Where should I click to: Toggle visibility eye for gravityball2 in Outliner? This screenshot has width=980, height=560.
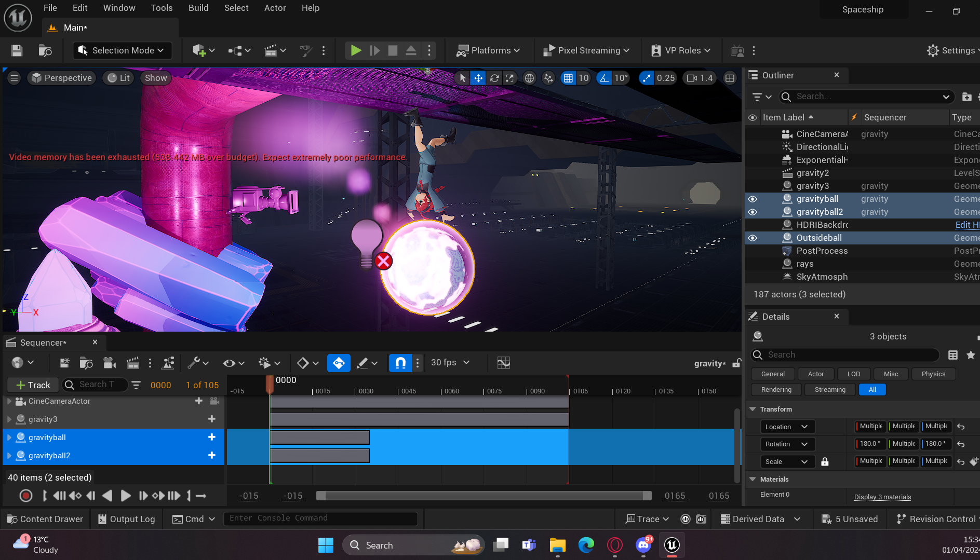[x=752, y=212]
